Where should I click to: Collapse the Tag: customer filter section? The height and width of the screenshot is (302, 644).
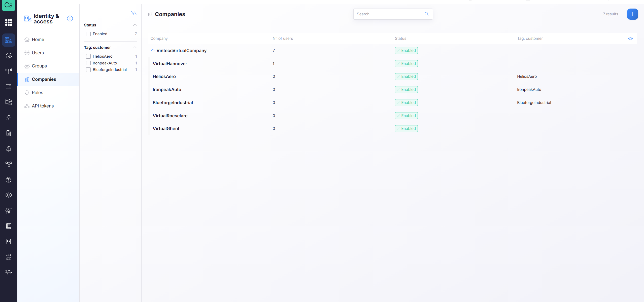(x=135, y=47)
